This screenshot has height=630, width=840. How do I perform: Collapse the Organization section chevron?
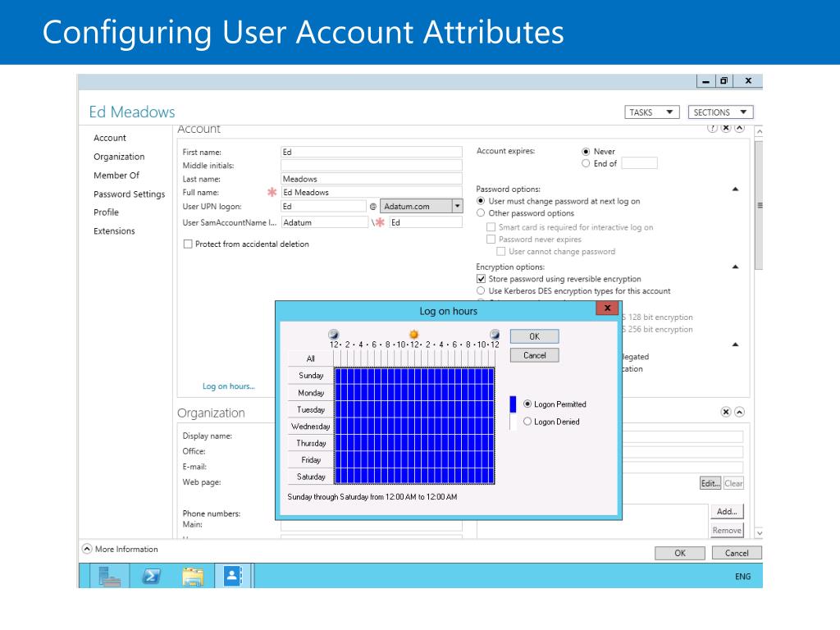[x=739, y=412]
